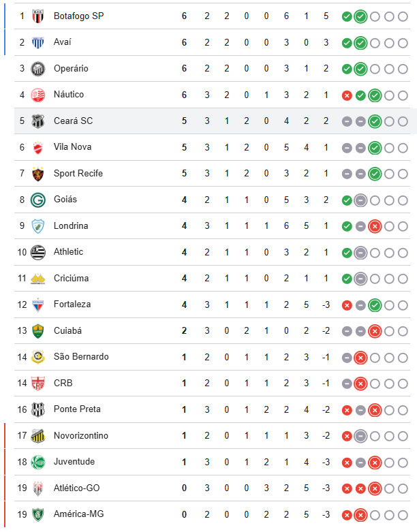Click the América-MG team crest
The width and height of the screenshot is (417, 532).
(37, 514)
